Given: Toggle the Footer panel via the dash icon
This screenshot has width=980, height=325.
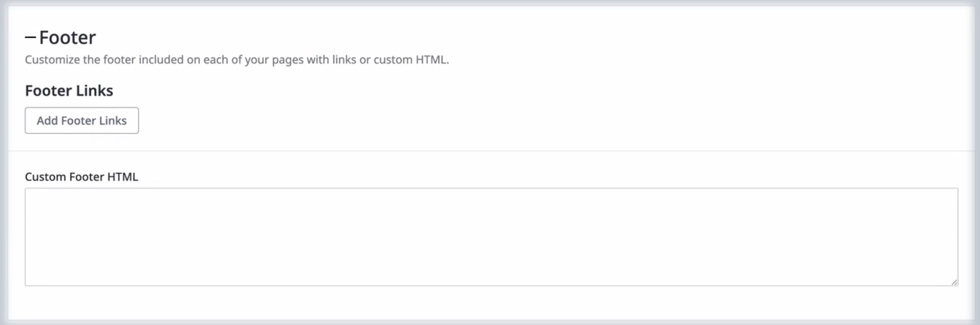Looking at the screenshot, I should click(x=30, y=37).
